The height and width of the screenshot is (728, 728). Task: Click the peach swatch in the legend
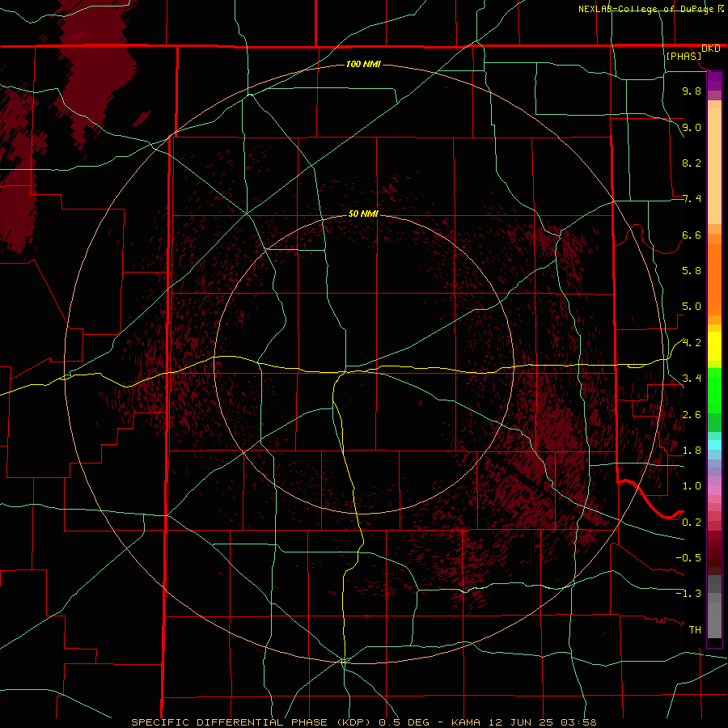pos(714,166)
